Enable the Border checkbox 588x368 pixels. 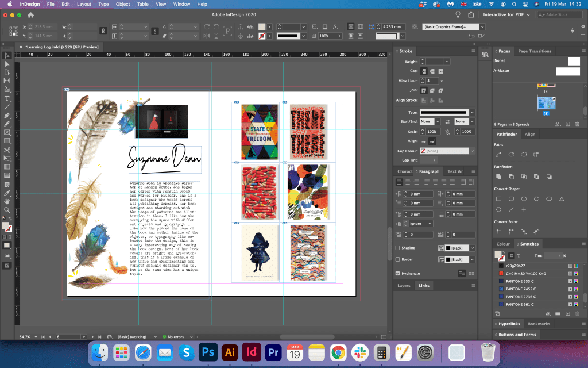pos(398,260)
